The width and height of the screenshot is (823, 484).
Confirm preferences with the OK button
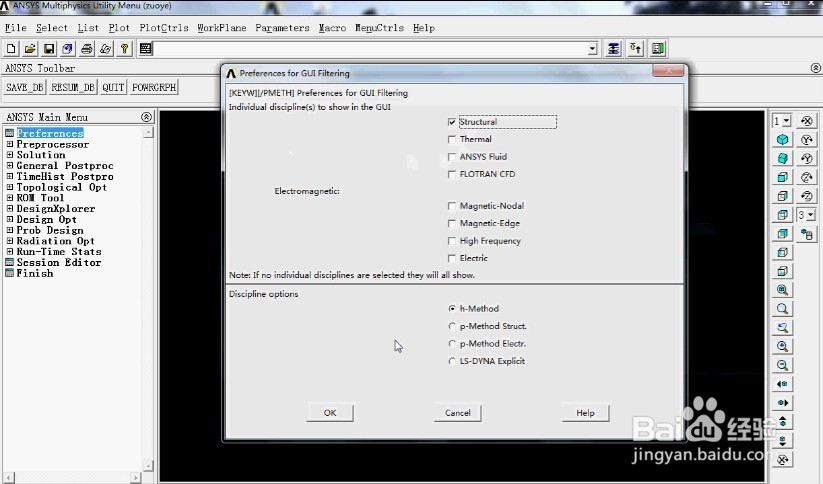click(x=330, y=413)
